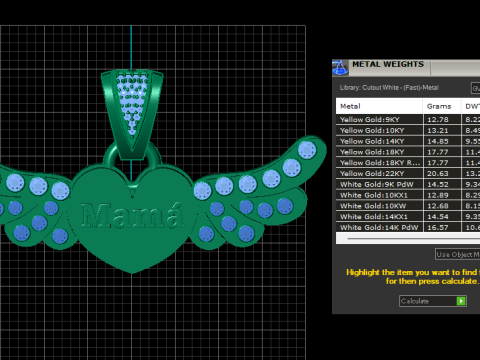Click the 14.52 grams cell
Screen dimensions: 480x360
coord(442,184)
